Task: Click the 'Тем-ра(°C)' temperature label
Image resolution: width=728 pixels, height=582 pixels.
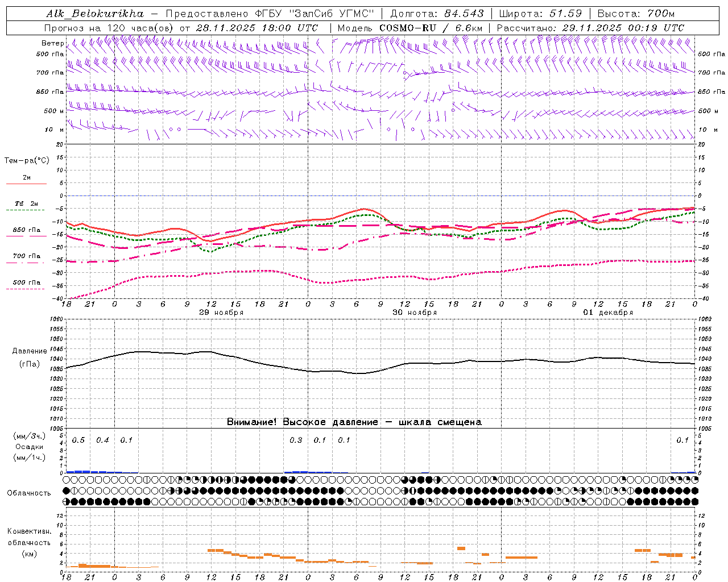Action: [27, 161]
